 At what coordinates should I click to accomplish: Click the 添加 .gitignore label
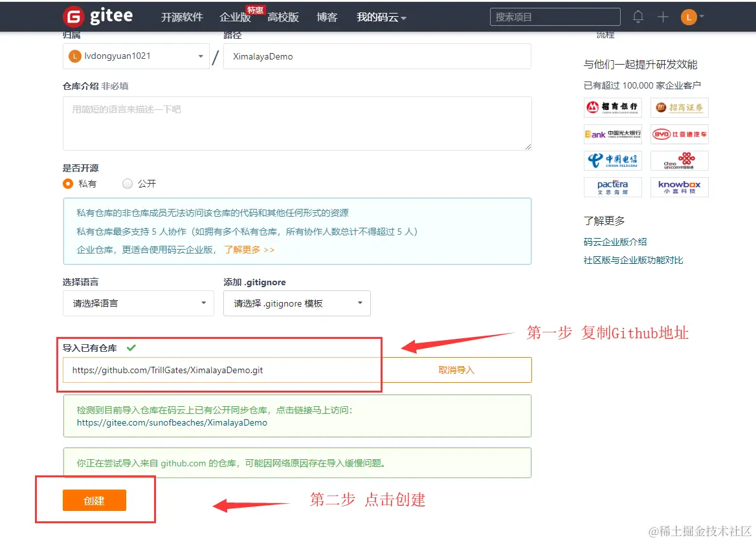[x=254, y=283]
